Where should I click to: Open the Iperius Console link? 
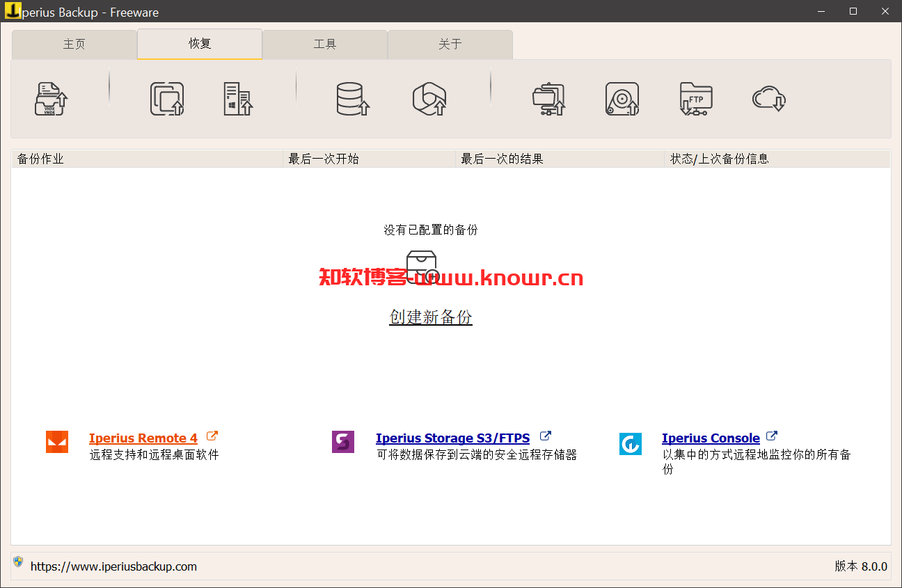tap(711, 438)
